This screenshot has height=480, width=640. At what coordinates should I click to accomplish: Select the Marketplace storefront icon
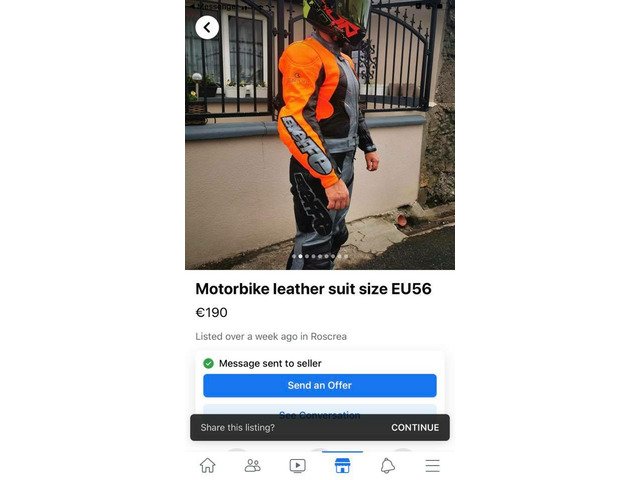coord(342,465)
